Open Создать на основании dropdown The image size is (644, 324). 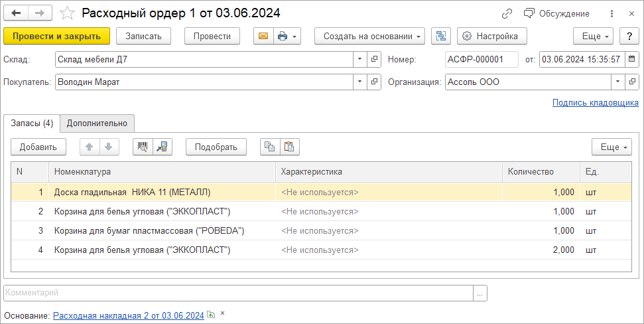click(369, 36)
